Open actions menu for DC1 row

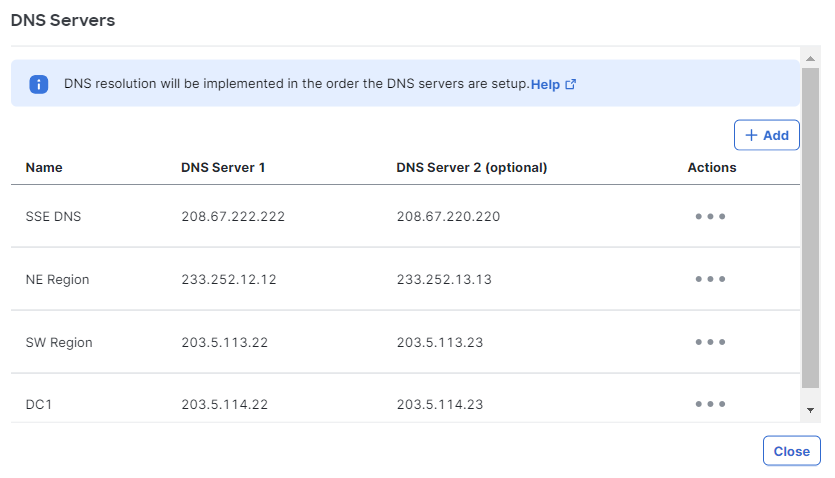[710, 404]
